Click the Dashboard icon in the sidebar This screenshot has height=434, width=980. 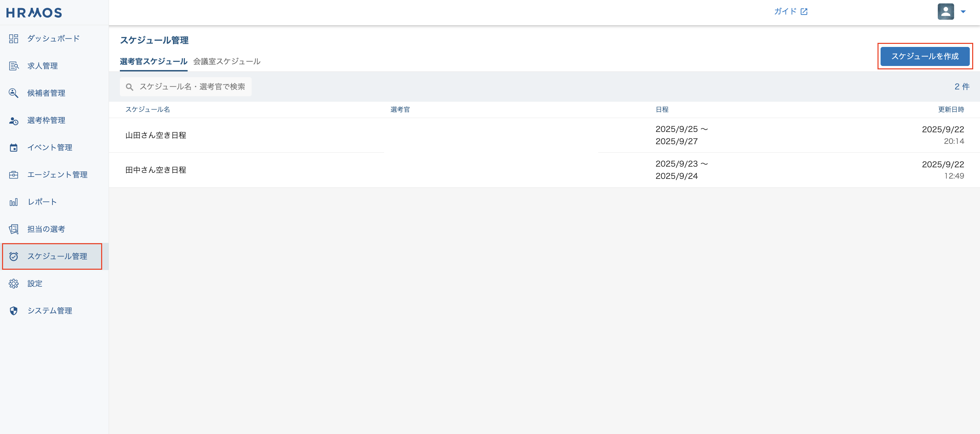(14, 39)
